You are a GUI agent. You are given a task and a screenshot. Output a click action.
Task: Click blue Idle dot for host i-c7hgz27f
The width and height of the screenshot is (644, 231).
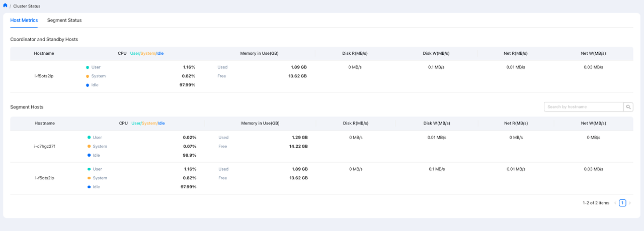89,156
